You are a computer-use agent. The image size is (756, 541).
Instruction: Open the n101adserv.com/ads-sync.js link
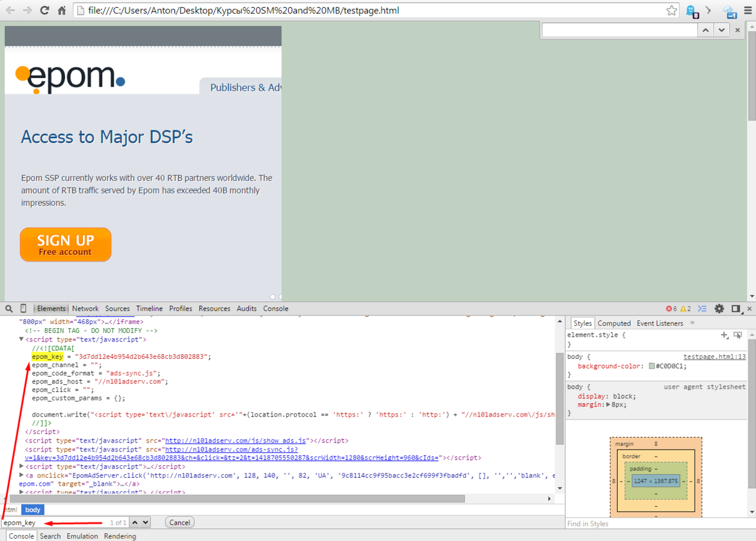232,450
